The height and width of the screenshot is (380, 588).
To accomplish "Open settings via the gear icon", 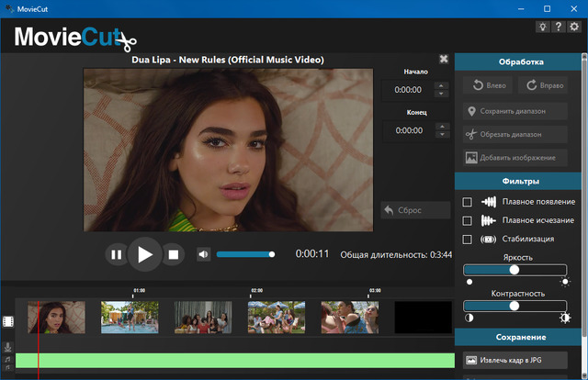I will (x=574, y=28).
